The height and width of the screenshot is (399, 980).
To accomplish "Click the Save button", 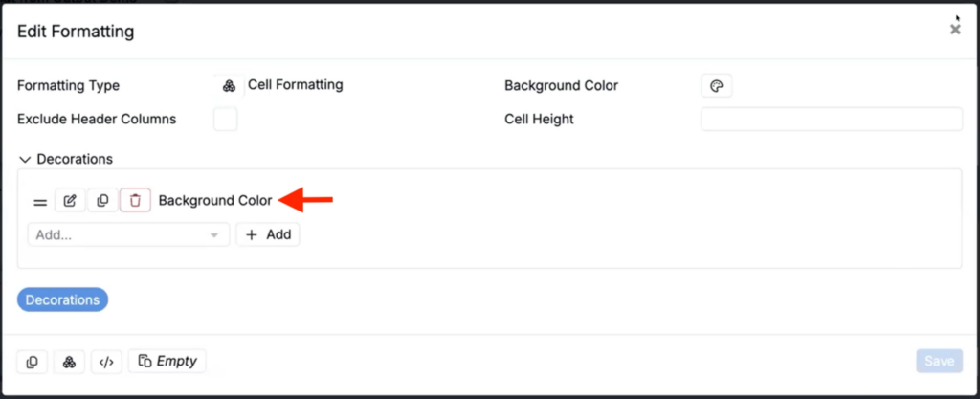I will (940, 361).
